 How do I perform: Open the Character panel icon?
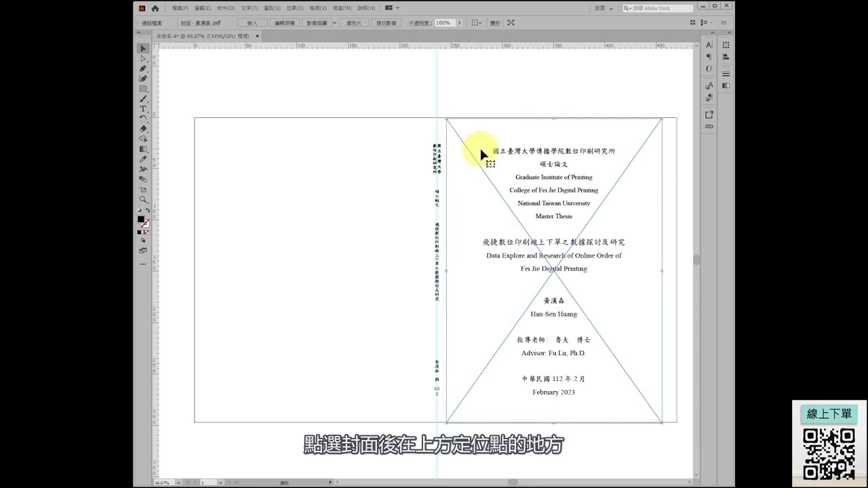709,45
